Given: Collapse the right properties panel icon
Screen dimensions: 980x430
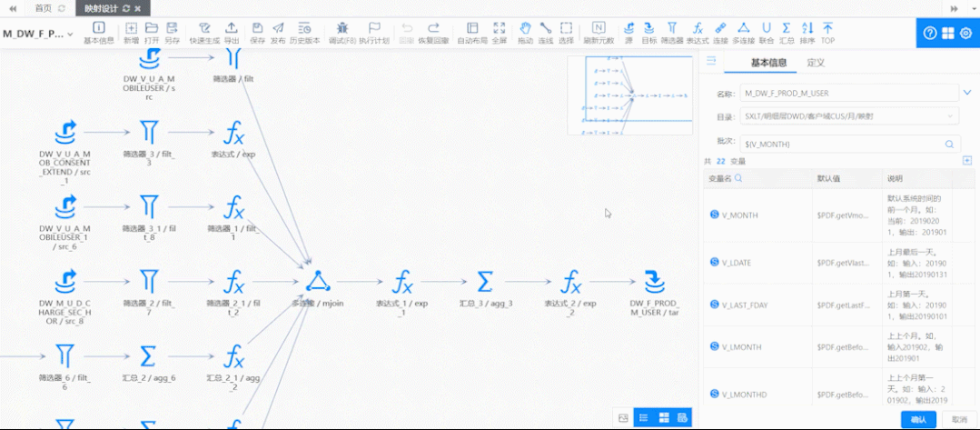Looking at the screenshot, I should click(710, 61).
